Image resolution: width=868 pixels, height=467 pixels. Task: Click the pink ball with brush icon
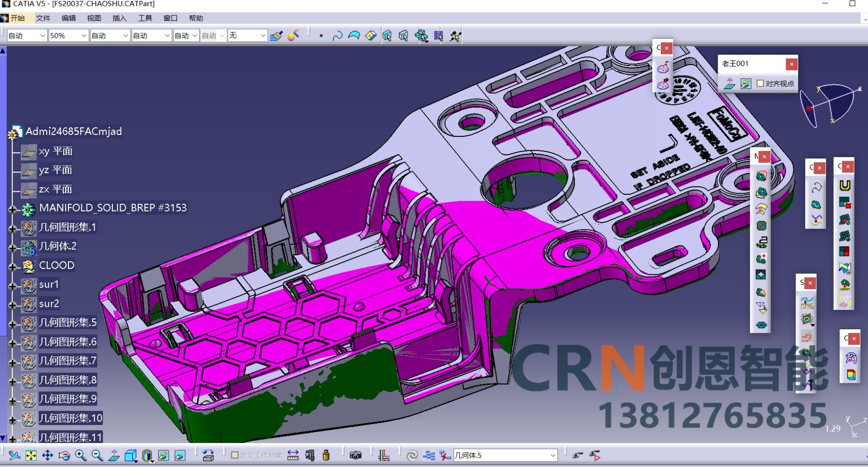tap(293, 36)
